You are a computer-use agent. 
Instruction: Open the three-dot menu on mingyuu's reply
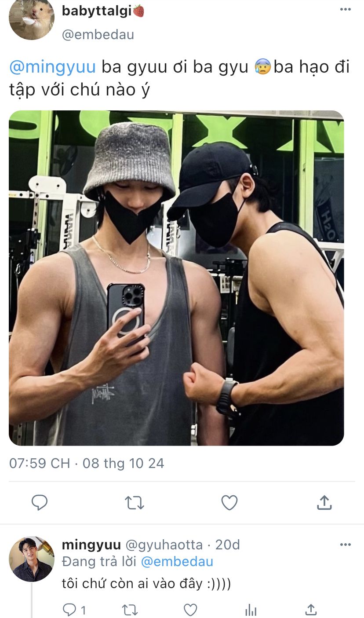click(346, 545)
